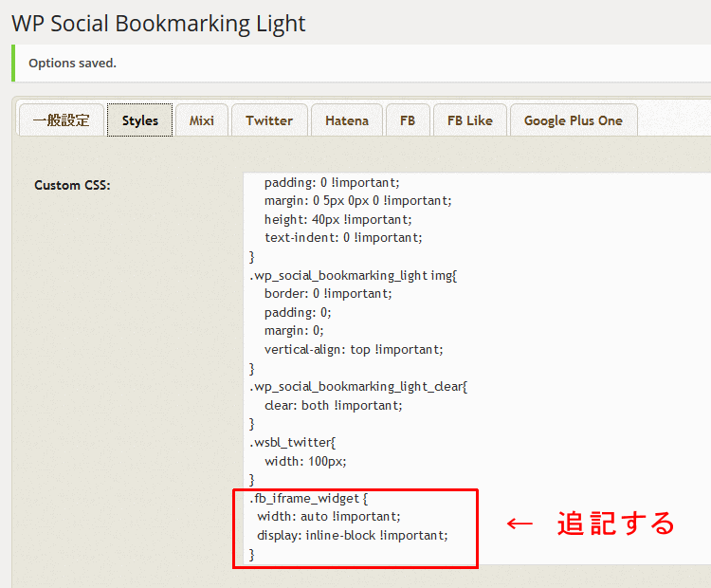Screen dimensions: 711x588
Task: Open the FB tab
Action: [408, 120]
